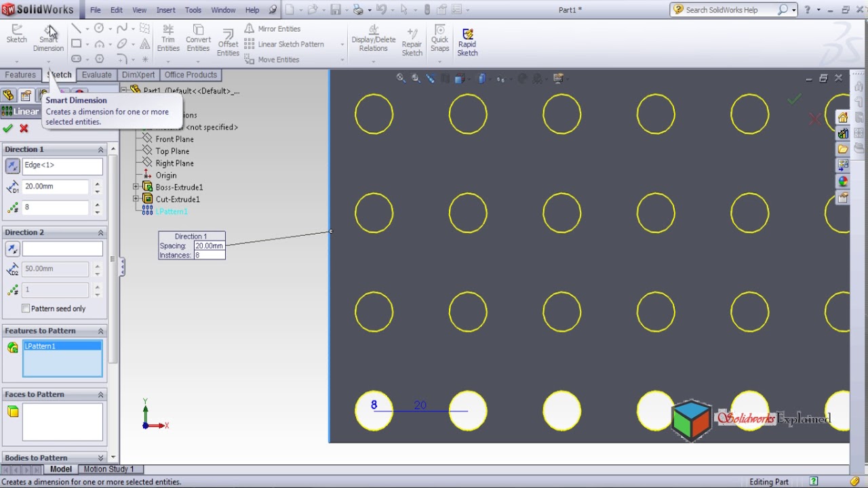Screen dimensions: 868x488
Task: Click the Zoom to Fit icon
Action: [401, 79]
